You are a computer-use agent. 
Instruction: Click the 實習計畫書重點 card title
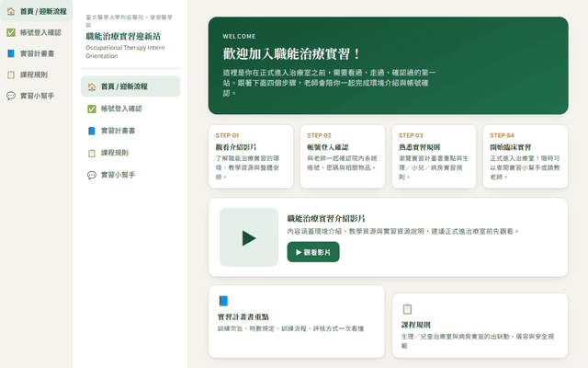coord(243,316)
